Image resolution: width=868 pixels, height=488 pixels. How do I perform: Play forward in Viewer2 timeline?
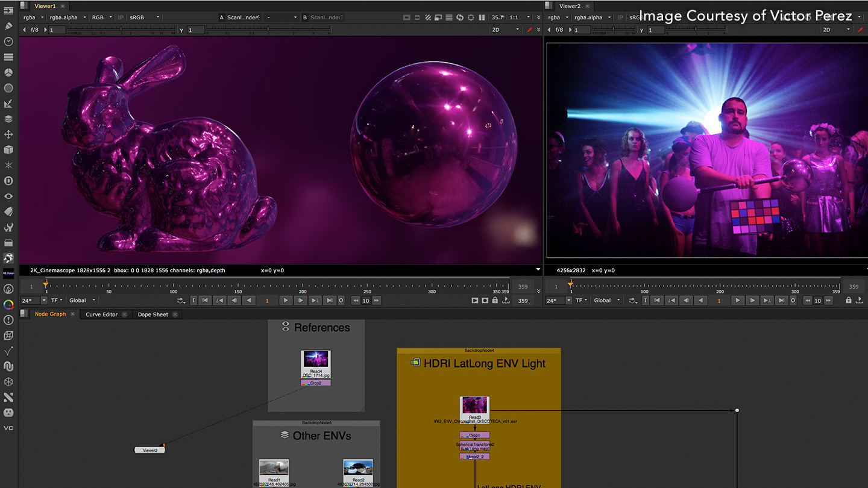coord(737,300)
